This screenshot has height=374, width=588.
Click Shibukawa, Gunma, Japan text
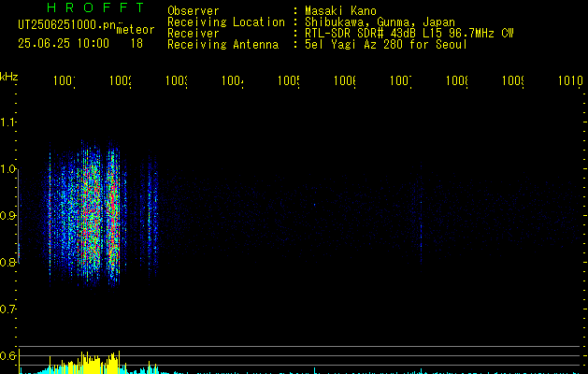380,22
